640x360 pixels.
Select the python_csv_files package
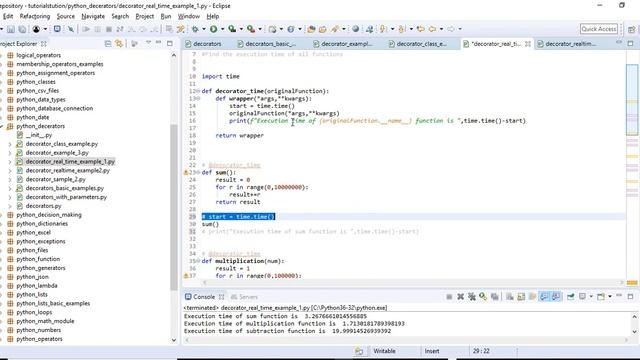click(38, 91)
